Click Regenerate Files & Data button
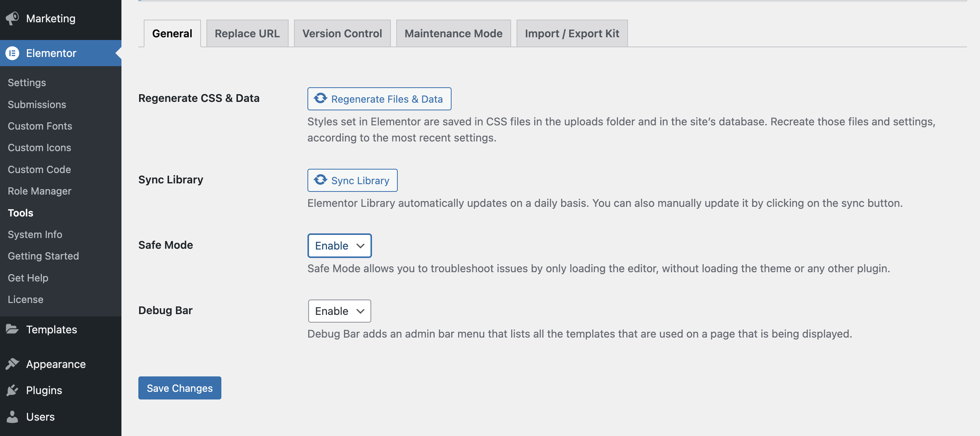This screenshot has height=436, width=980. pyautogui.click(x=379, y=98)
